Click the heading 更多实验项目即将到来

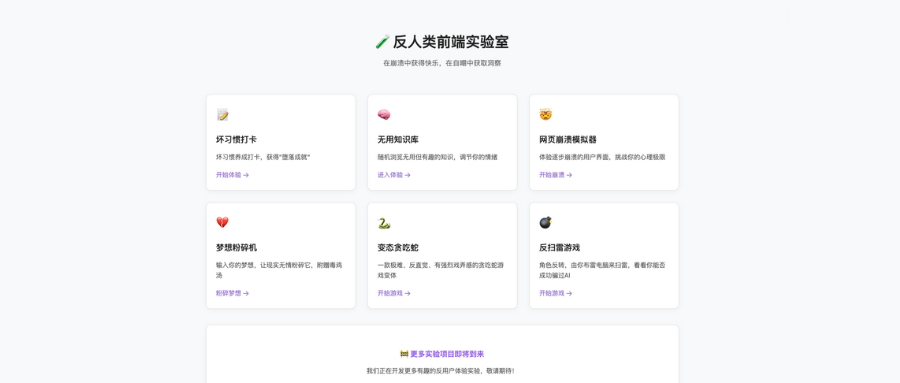click(447, 354)
